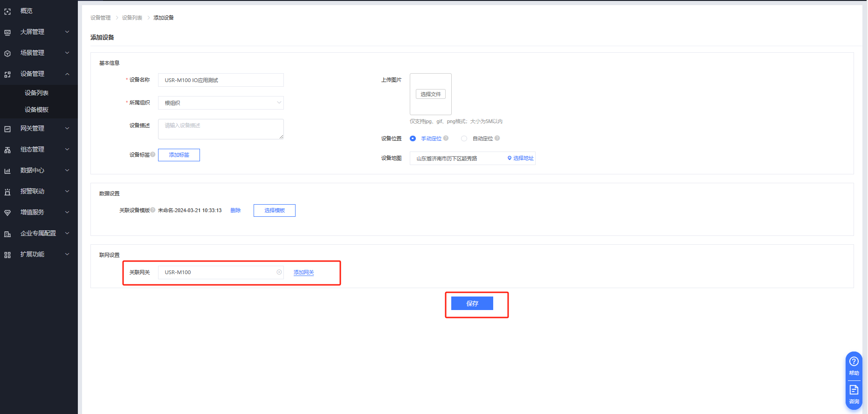The height and width of the screenshot is (414, 868).
Task: Click the 设备管理 grid icon
Action: coord(7,74)
